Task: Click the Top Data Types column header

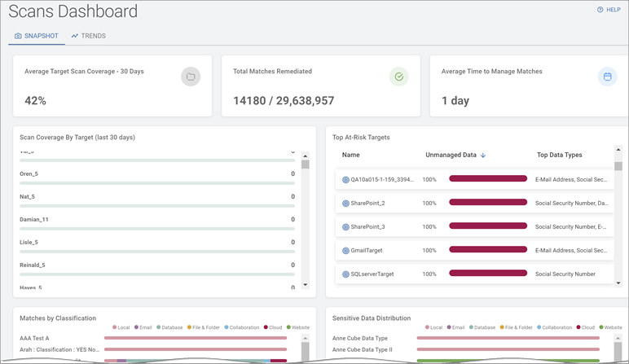Action: click(x=560, y=155)
